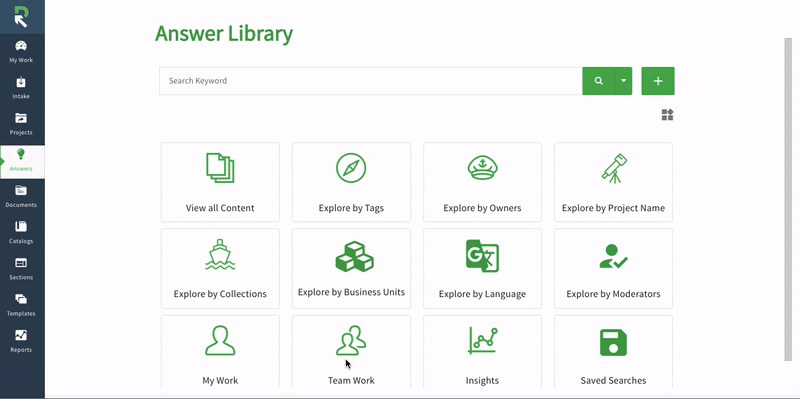Open the Saved Searches tile
This screenshot has width=800, height=399.
(613, 352)
